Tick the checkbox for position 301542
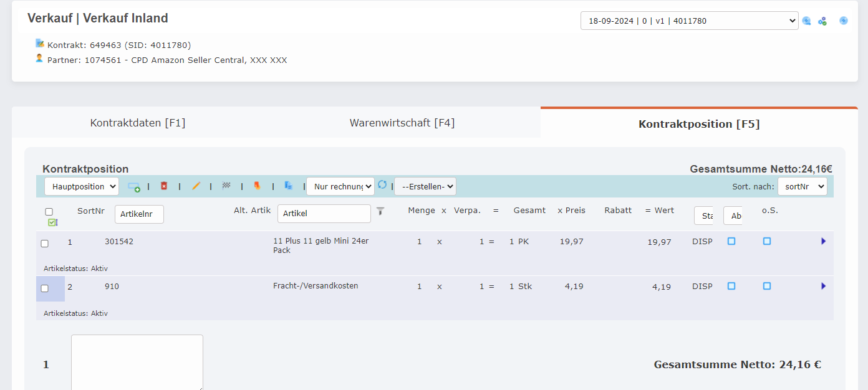The height and width of the screenshot is (390, 868). pyautogui.click(x=45, y=244)
